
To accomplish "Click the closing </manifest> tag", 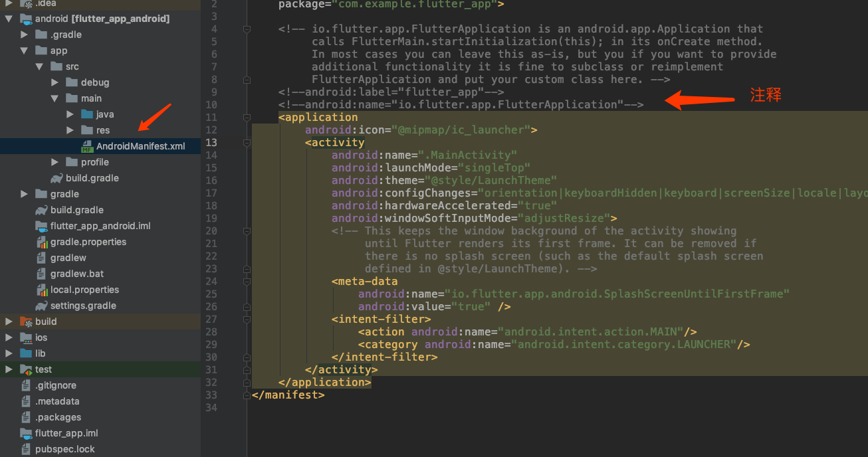I will point(288,395).
